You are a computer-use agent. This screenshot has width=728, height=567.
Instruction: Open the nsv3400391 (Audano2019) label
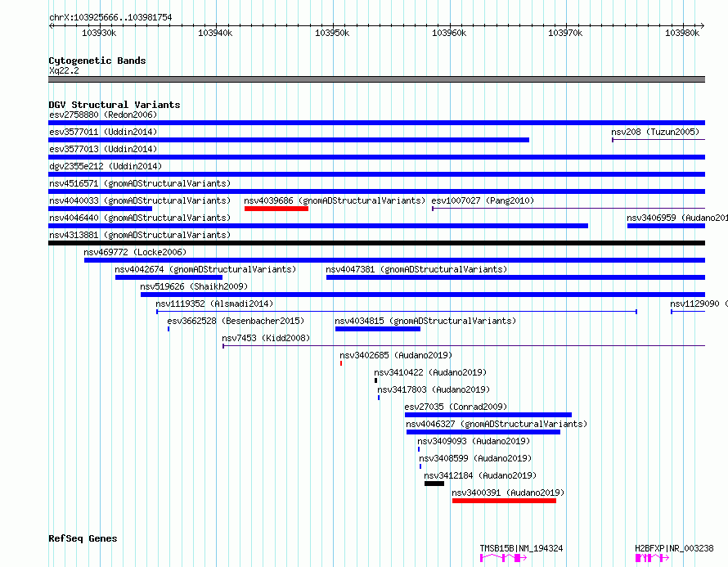(x=509, y=493)
